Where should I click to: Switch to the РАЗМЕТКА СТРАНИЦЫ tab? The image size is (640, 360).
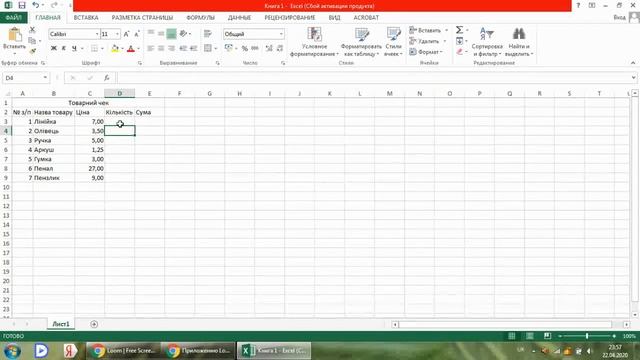coord(142,18)
